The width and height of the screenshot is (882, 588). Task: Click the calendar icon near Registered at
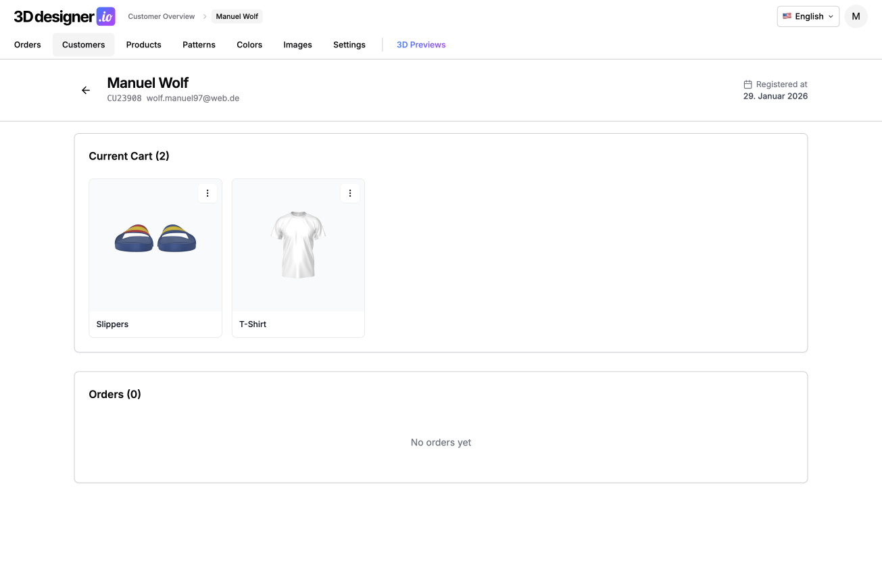coord(748,84)
